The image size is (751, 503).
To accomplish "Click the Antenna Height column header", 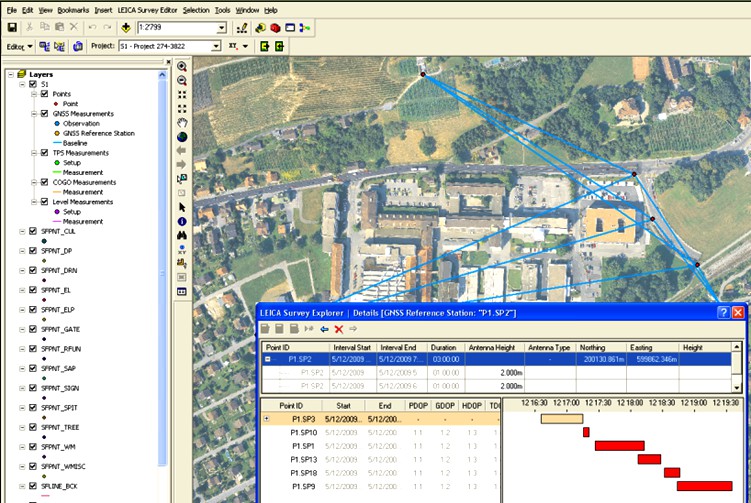I will tap(495, 347).
